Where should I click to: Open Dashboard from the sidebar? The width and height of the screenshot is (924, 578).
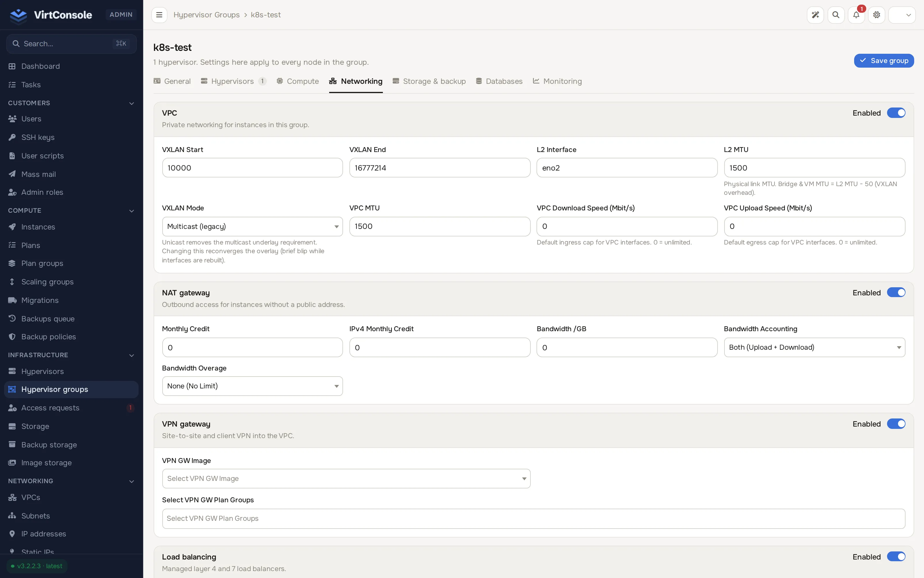click(71, 66)
